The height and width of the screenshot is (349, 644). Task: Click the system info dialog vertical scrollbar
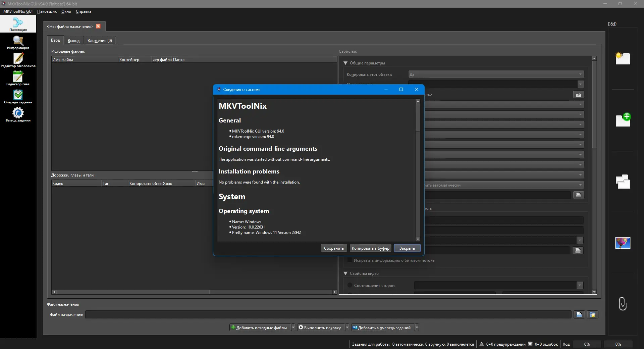(x=418, y=117)
